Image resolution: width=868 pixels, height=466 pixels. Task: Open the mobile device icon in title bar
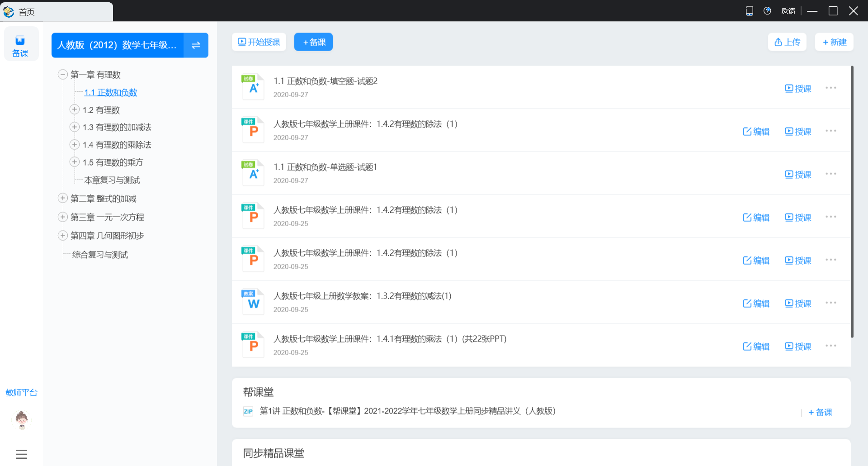click(x=749, y=11)
